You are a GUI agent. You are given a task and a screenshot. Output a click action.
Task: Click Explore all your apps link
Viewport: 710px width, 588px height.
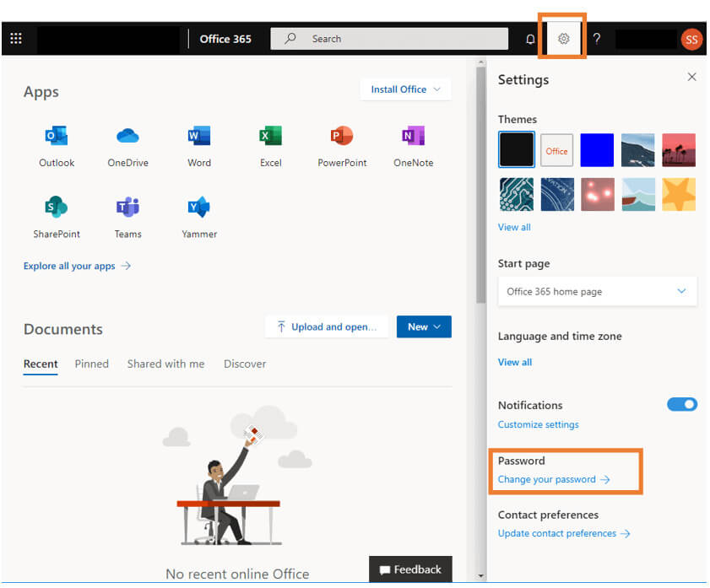78,266
